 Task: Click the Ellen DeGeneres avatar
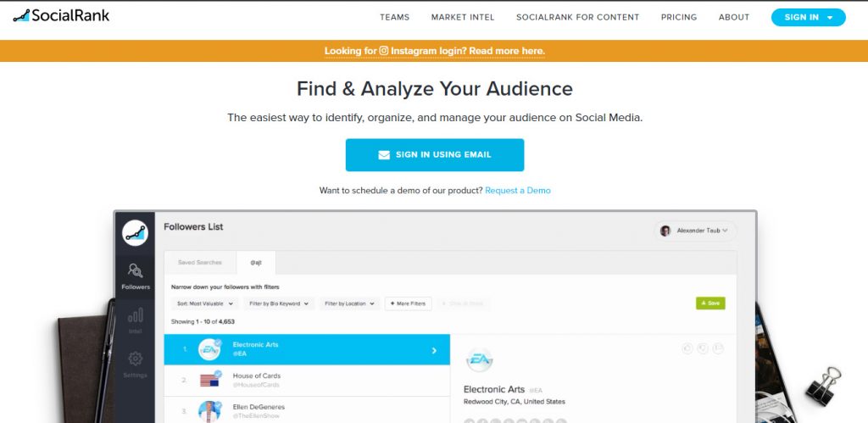pyautogui.click(x=209, y=411)
